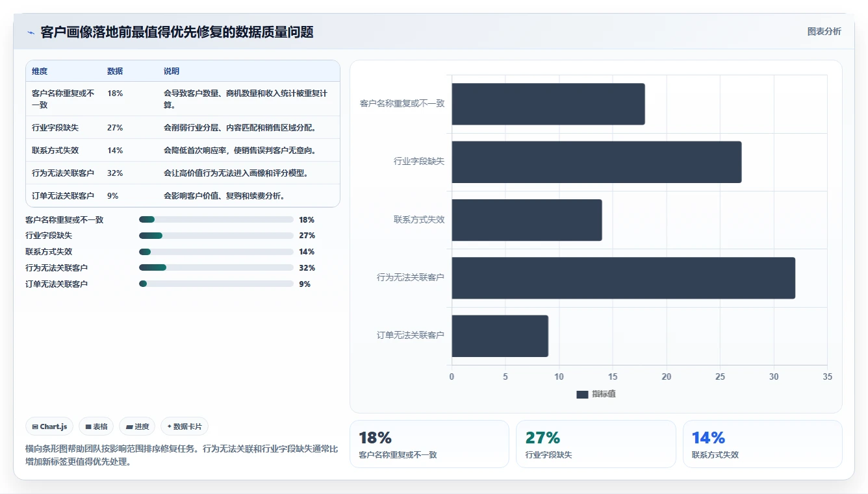Click the 18% cell in the table
The width and height of the screenshot is (868, 494).
(x=115, y=93)
